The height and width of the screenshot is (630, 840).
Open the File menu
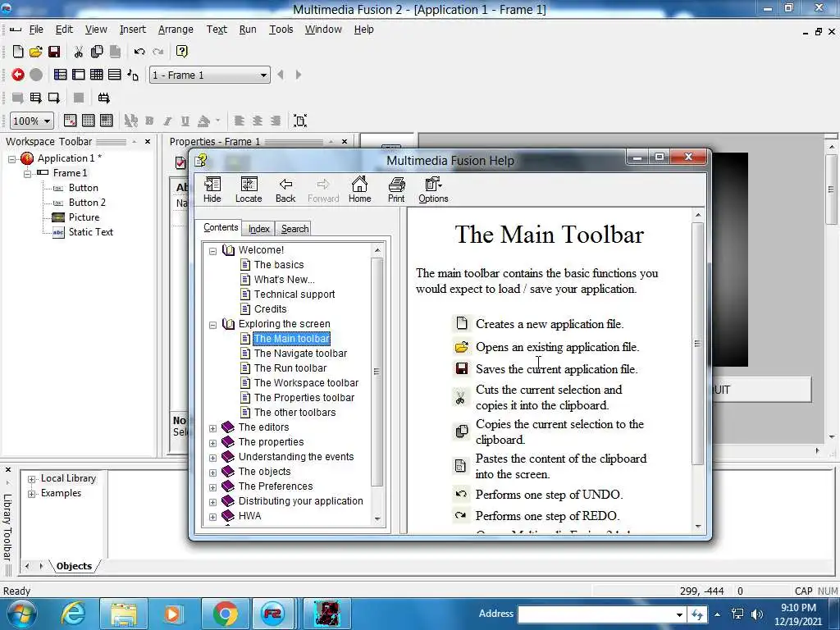click(36, 30)
